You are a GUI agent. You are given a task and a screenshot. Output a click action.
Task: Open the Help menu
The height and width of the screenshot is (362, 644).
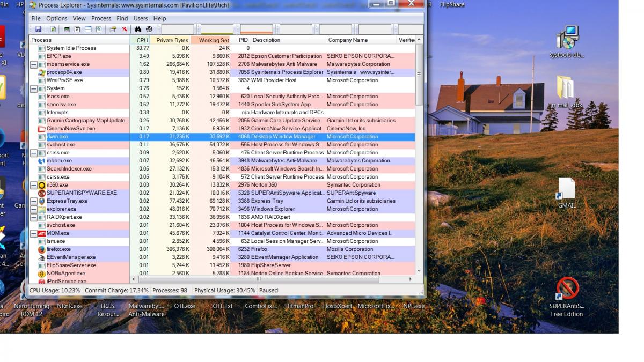click(159, 18)
